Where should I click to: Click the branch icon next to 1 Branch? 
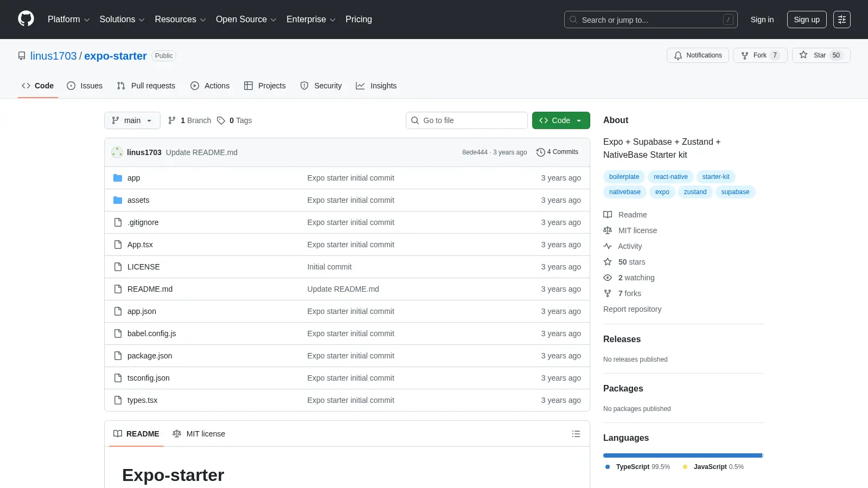coord(172,120)
